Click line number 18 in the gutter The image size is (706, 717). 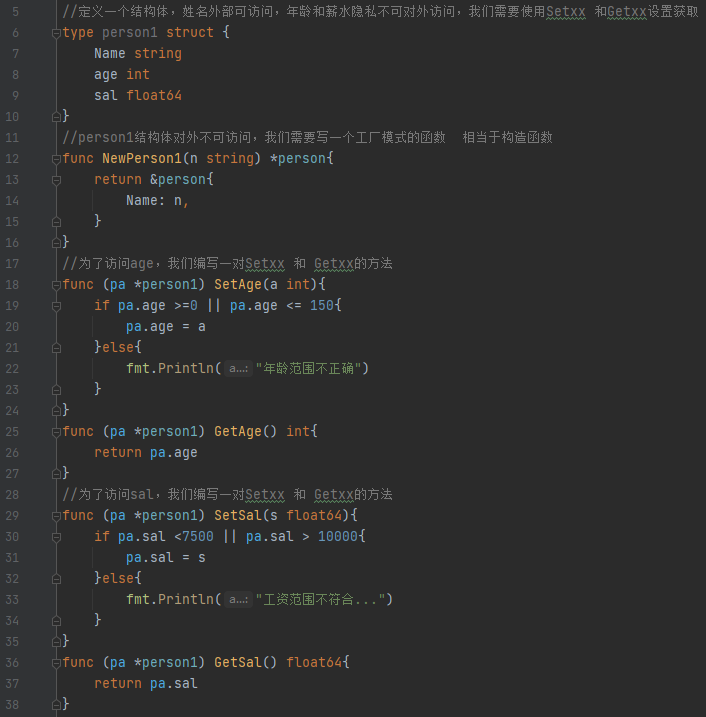[13, 285]
